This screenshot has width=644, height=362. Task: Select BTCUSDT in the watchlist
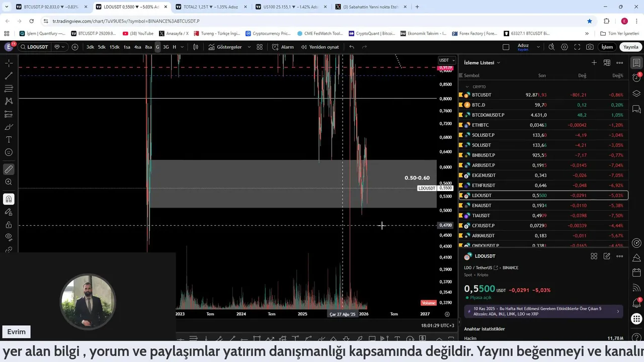point(543,95)
